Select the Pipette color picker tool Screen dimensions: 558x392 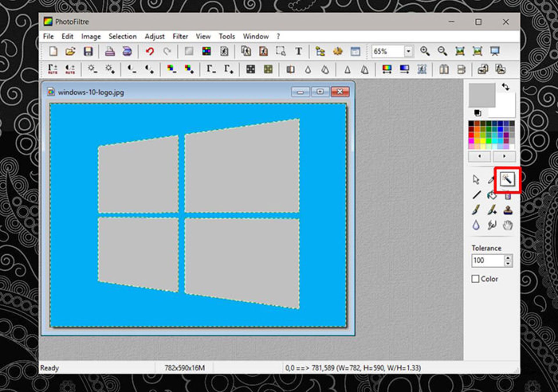491,180
